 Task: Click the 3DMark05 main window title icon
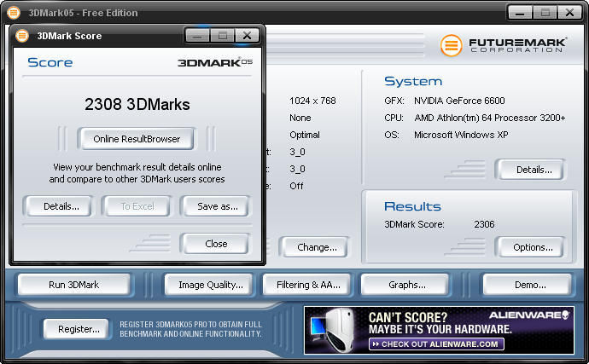pos(14,13)
